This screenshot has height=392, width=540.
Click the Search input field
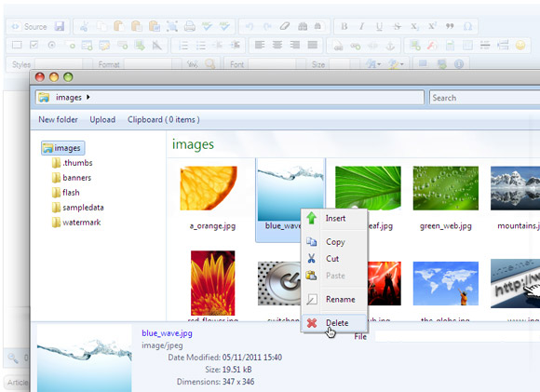coord(484,98)
